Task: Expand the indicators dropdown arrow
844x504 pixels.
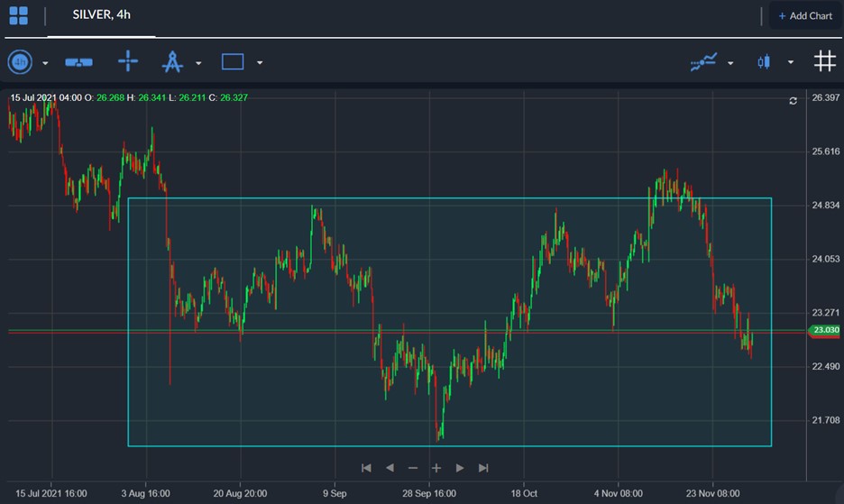Action: click(x=730, y=63)
